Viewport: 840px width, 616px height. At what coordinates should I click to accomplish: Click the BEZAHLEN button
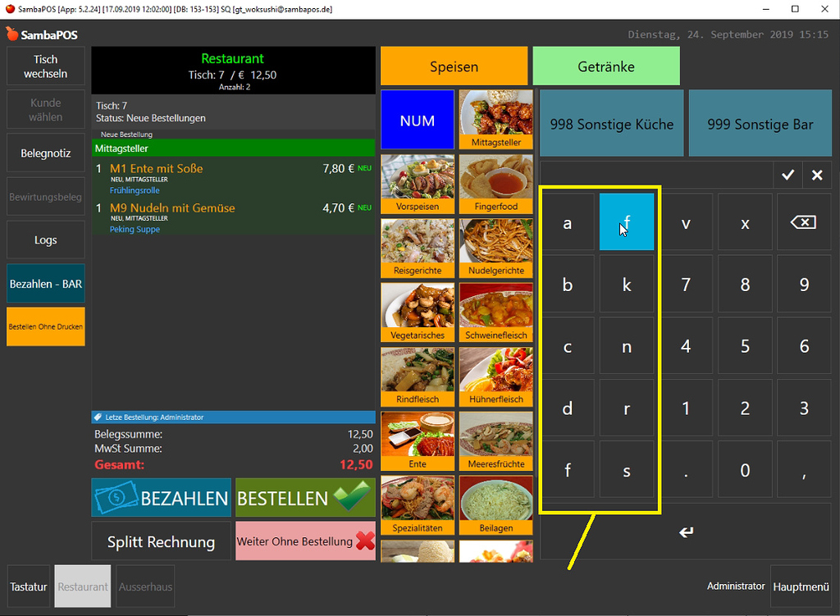tap(161, 497)
